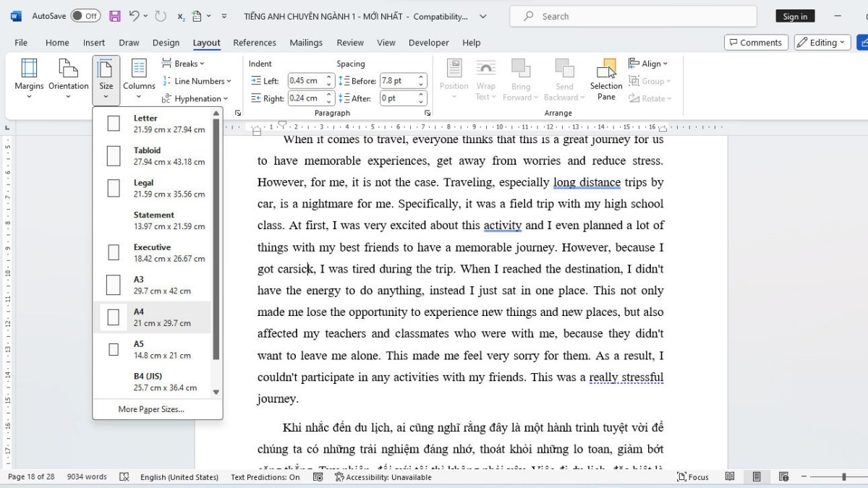Viewport: 868px width, 488px height.
Task: Open the Focus mode
Action: [692, 477]
